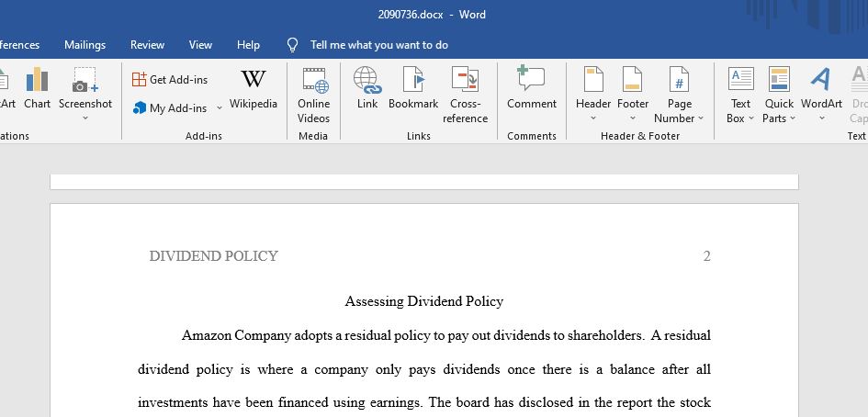The image size is (868, 417).
Task: Open the Screenshot dropdown arrow
Action: 85,118
